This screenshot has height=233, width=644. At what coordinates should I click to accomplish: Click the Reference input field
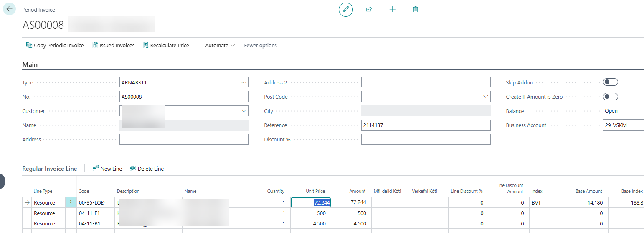425,125
